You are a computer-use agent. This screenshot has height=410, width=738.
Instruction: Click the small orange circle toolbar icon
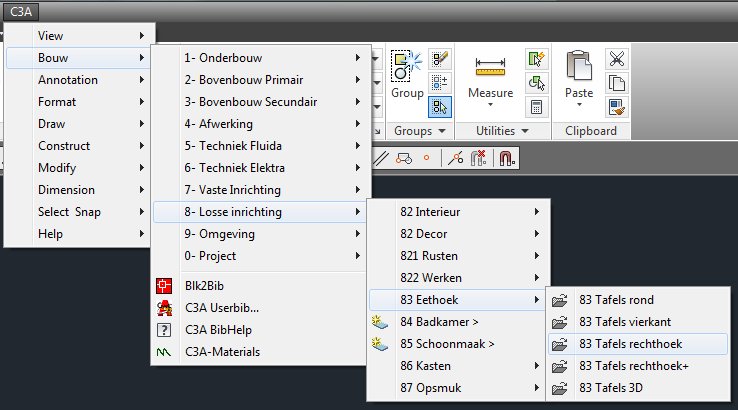pyautogui.click(x=426, y=158)
